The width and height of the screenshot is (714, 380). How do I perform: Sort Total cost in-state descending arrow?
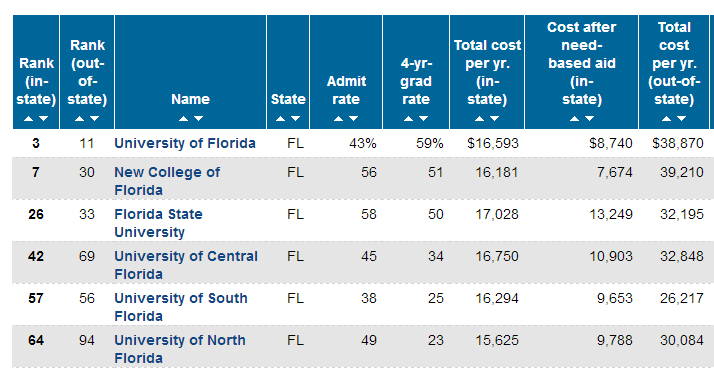click(494, 118)
